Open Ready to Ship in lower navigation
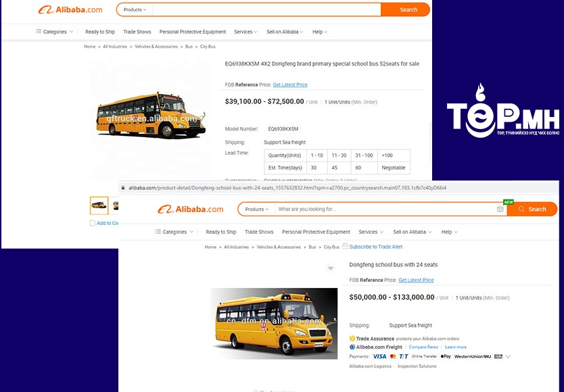The width and height of the screenshot is (564, 392). click(221, 232)
